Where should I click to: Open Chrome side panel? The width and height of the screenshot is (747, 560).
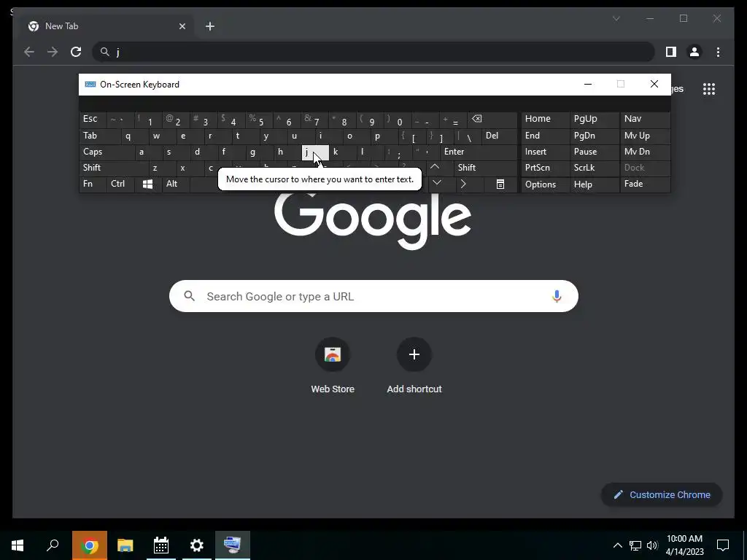pos(671,52)
